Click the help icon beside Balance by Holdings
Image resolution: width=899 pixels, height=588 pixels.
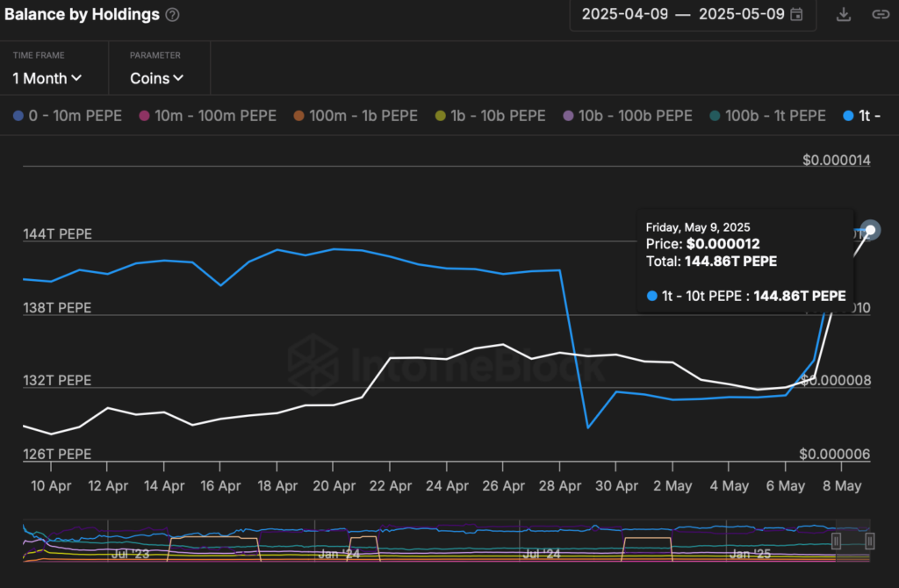coord(172,15)
